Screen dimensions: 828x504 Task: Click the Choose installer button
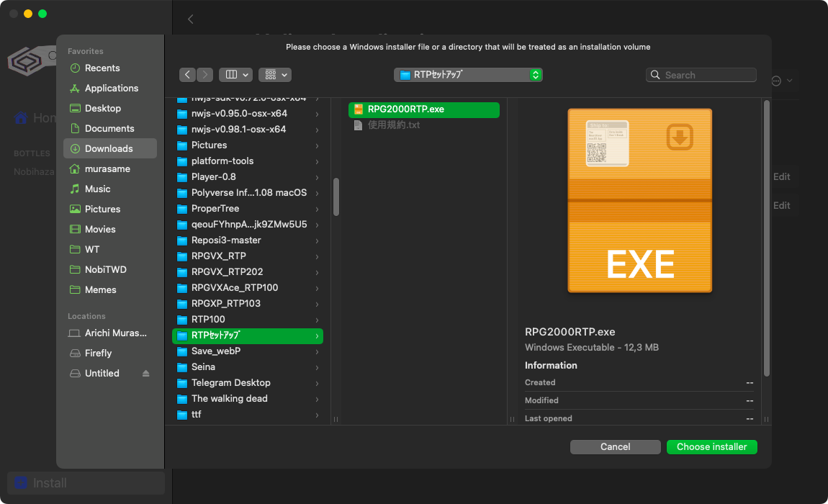[711, 446]
